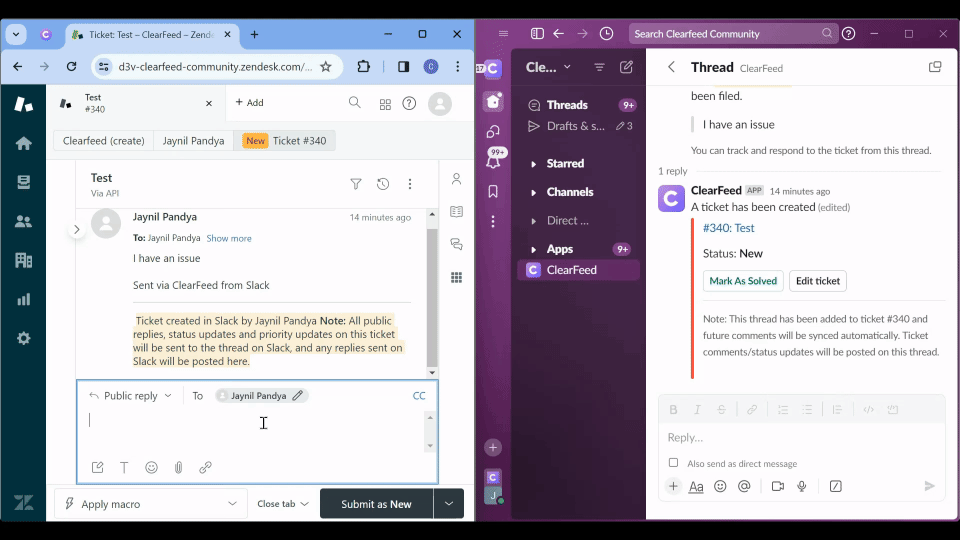The height and width of the screenshot is (540, 960).
Task: Click the Slack Reply message field
Action: pos(800,438)
